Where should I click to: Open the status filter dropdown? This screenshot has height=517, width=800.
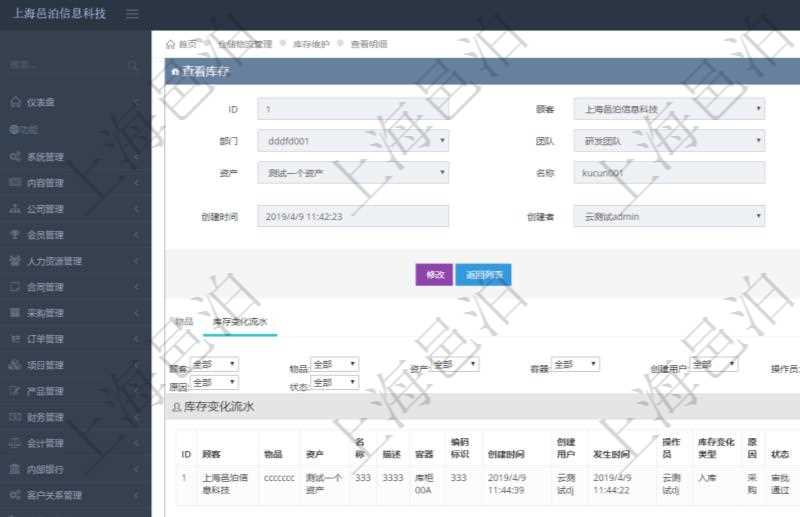coord(334,383)
